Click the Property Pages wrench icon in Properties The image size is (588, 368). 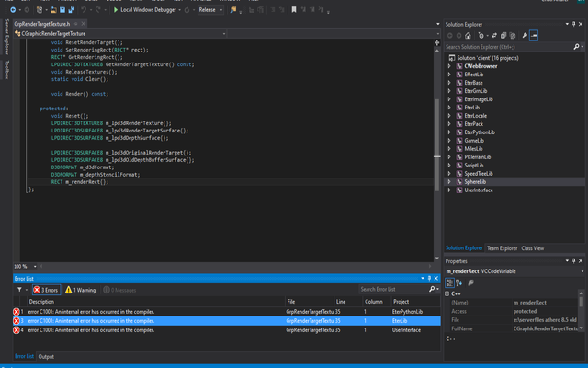click(470, 282)
